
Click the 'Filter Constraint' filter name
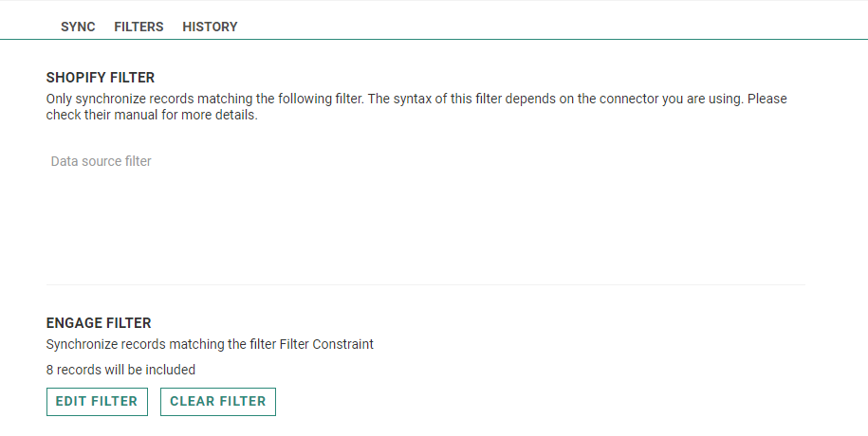(326, 344)
